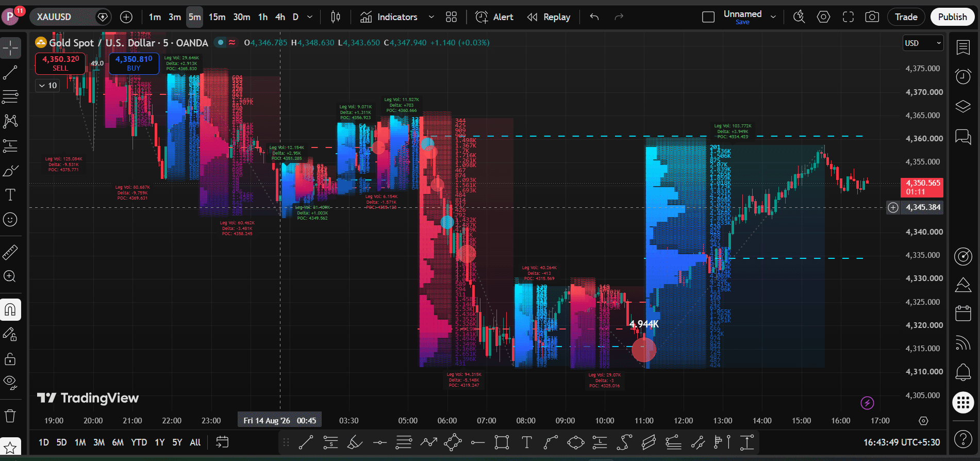Start bar Replay
The image size is (980, 461).
(x=549, y=17)
